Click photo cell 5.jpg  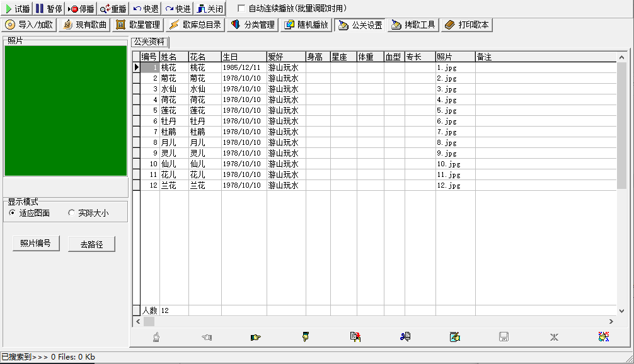(x=455, y=110)
